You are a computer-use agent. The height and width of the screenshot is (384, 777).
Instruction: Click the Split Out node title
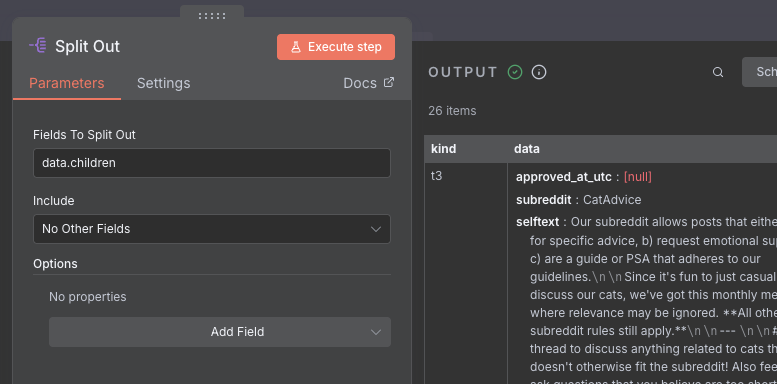(x=87, y=47)
